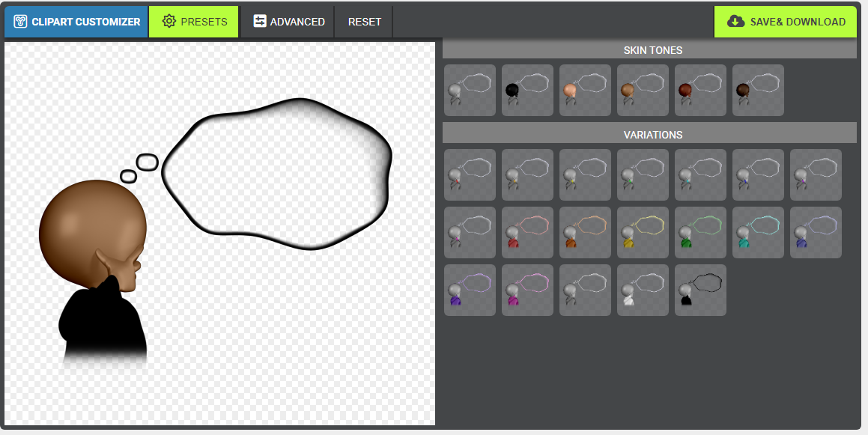Viewport: 868px width, 435px height.
Task: Click the Reset button
Action: 364,22
